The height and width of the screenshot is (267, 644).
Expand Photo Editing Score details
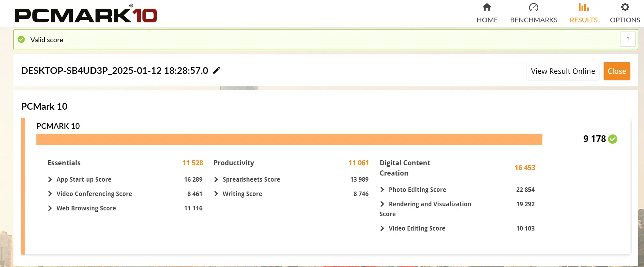click(382, 190)
